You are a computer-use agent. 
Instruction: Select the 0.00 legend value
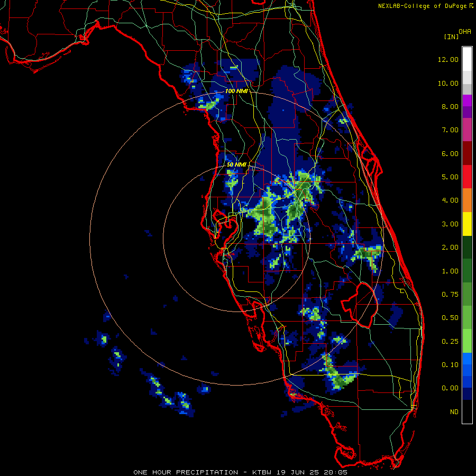tap(450, 388)
